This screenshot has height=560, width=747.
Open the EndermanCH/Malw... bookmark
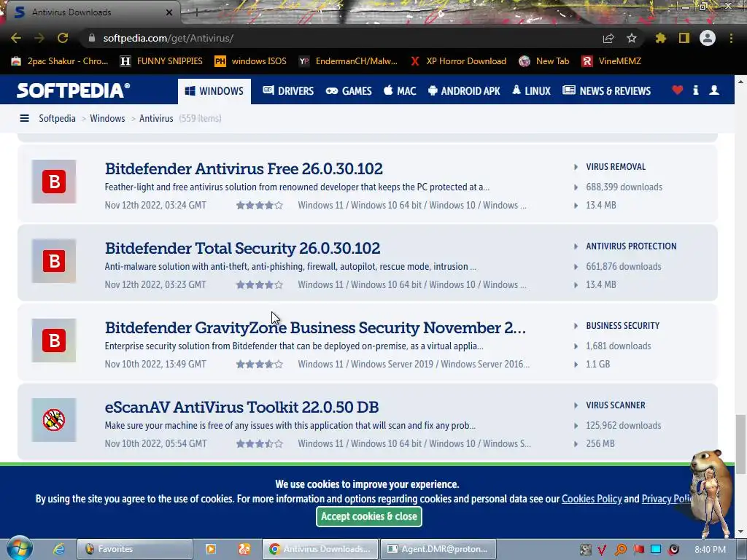(x=348, y=61)
